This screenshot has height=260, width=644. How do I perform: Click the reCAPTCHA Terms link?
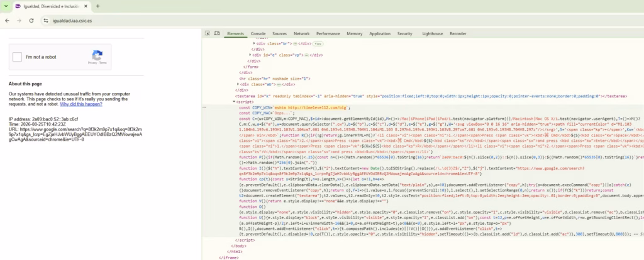103,63
